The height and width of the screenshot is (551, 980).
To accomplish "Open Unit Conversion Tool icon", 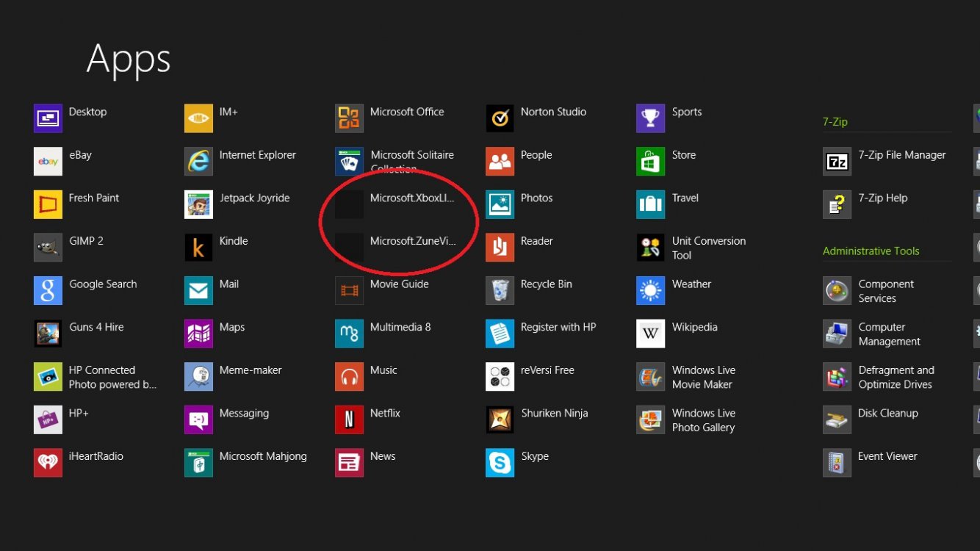I will click(650, 248).
